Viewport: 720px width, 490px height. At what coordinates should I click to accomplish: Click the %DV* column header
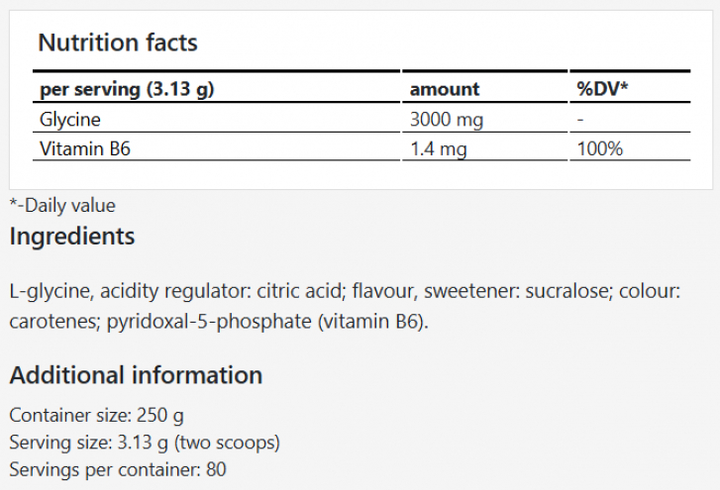(602, 88)
